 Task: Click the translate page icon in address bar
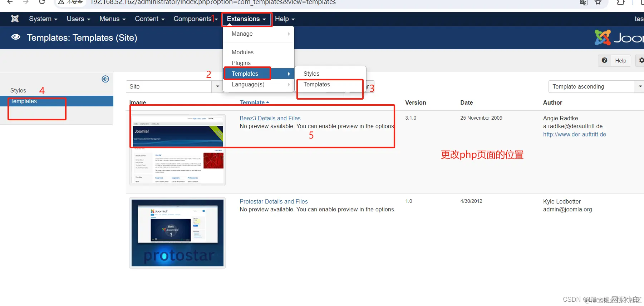click(x=584, y=2)
